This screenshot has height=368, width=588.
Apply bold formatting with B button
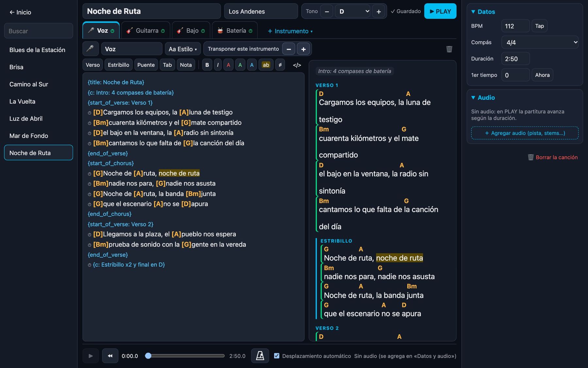pos(207,65)
